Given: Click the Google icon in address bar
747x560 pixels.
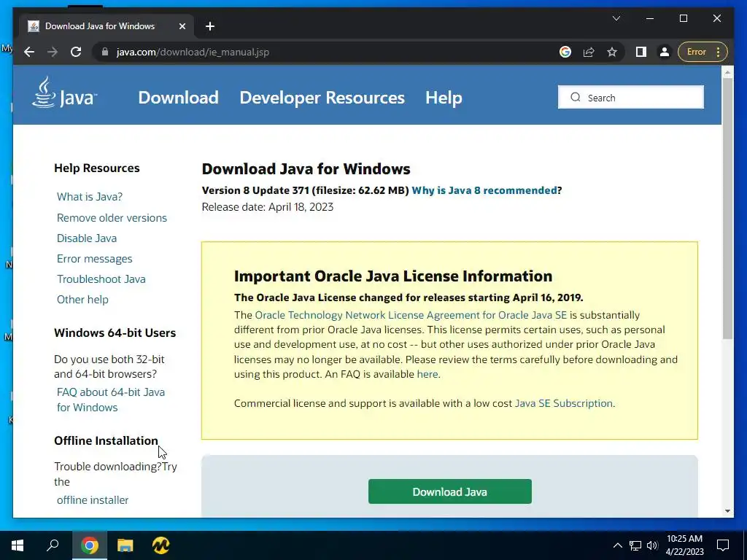Looking at the screenshot, I should 565,52.
